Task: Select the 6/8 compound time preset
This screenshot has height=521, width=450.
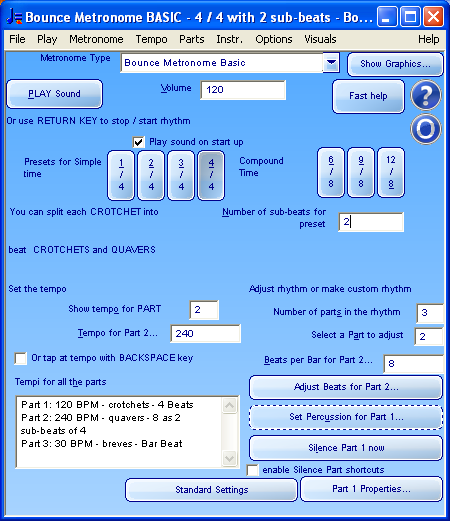Action: coord(331,172)
